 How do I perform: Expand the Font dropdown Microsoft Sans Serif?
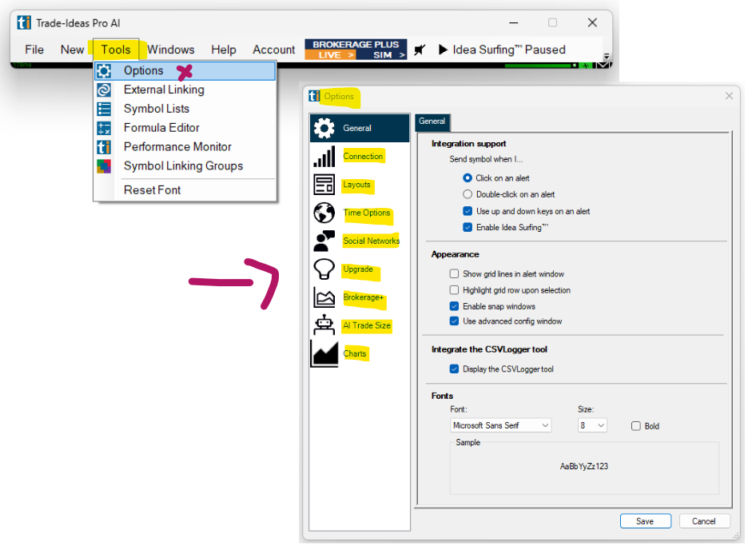[501, 426]
